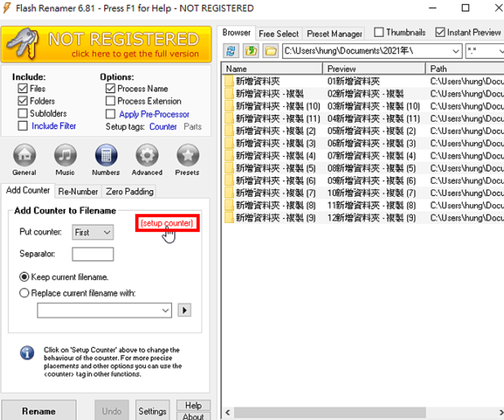
Task: Select the Keep current filename radio
Action: (24, 277)
